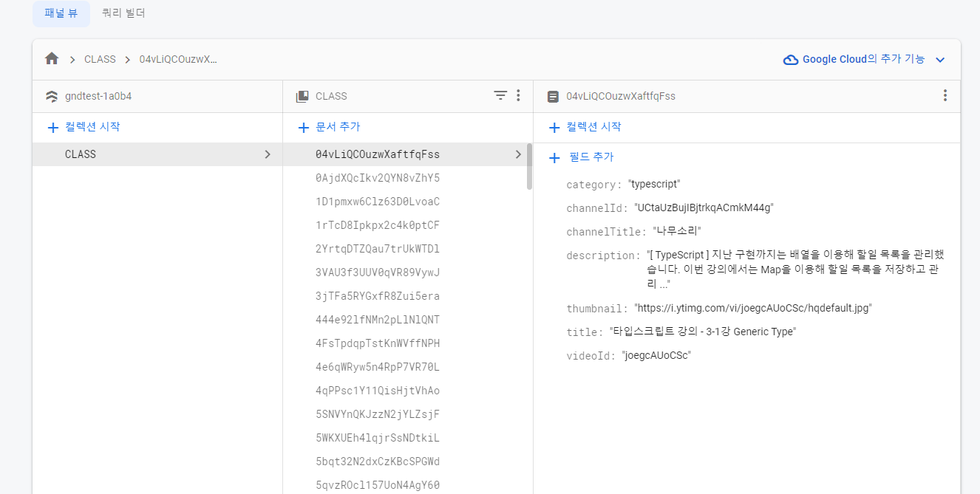Click the category field value "typescript"
The width and height of the screenshot is (980, 494).
click(654, 184)
